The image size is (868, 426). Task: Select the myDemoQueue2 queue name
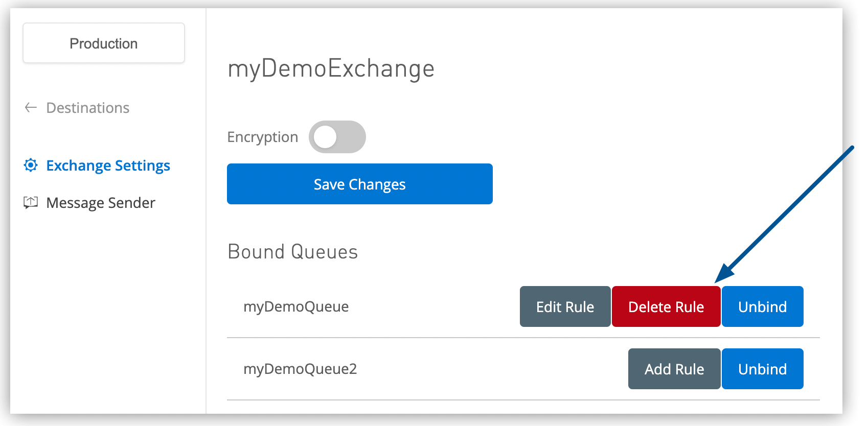(300, 369)
